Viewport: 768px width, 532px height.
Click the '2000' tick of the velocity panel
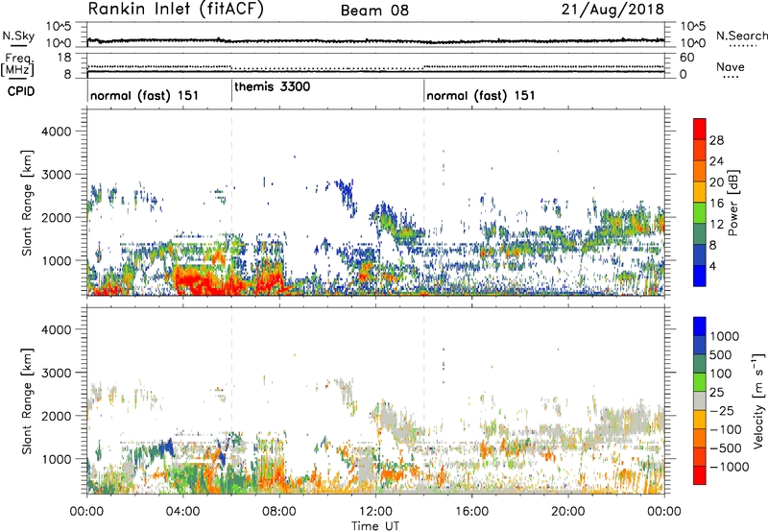click(56, 416)
